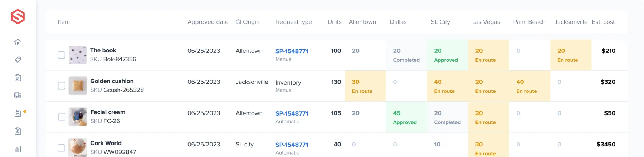644x157 pixels.
Task: Select Golden cushion Allentown 30 En route cell
Action: 365,86
